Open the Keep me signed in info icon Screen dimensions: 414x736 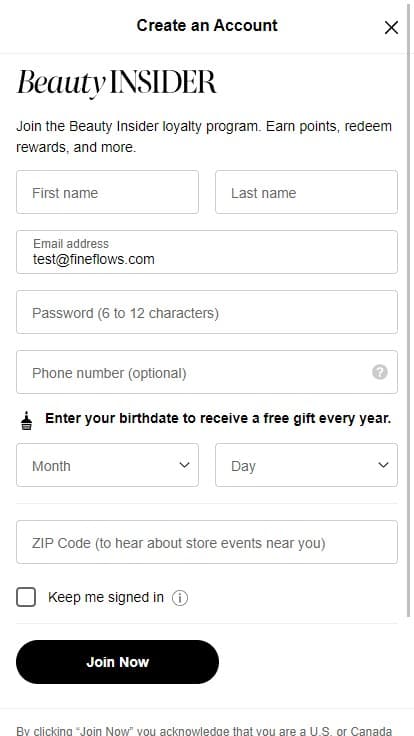pos(180,598)
